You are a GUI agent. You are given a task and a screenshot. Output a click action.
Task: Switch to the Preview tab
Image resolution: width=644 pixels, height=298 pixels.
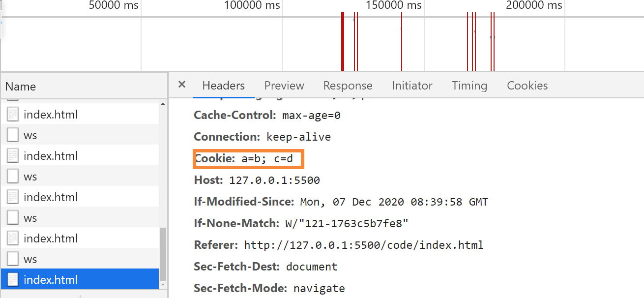pos(284,86)
